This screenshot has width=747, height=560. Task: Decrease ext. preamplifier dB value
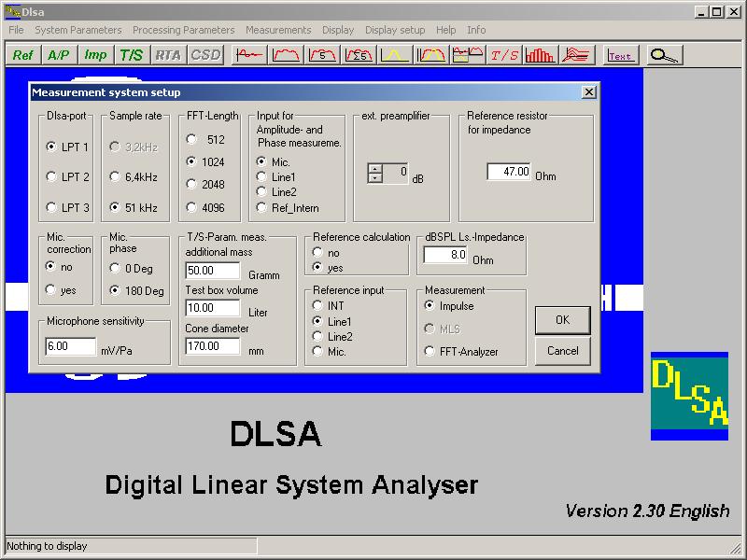(x=375, y=177)
